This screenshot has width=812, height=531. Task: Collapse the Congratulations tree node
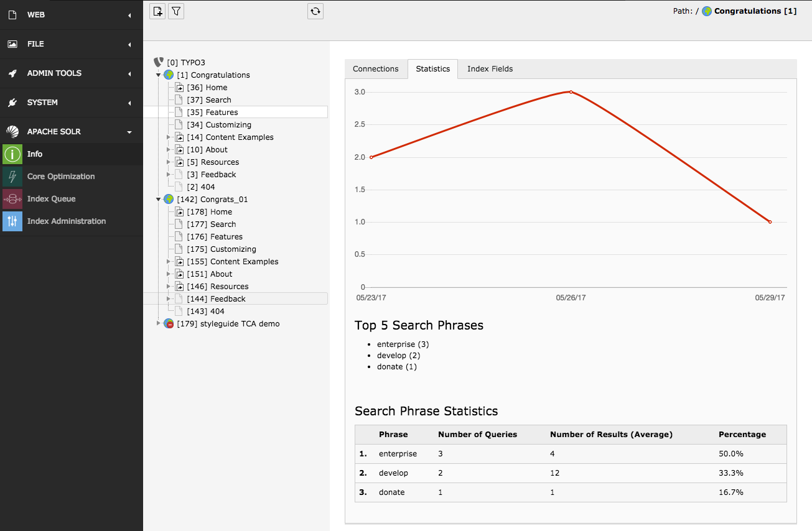click(x=159, y=75)
